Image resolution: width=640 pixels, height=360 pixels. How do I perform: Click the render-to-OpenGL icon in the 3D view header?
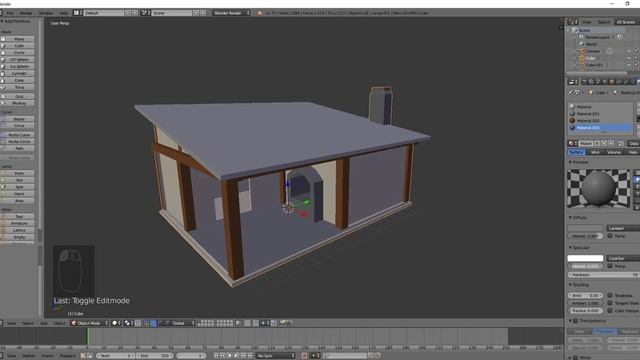[x=282, y=323]
